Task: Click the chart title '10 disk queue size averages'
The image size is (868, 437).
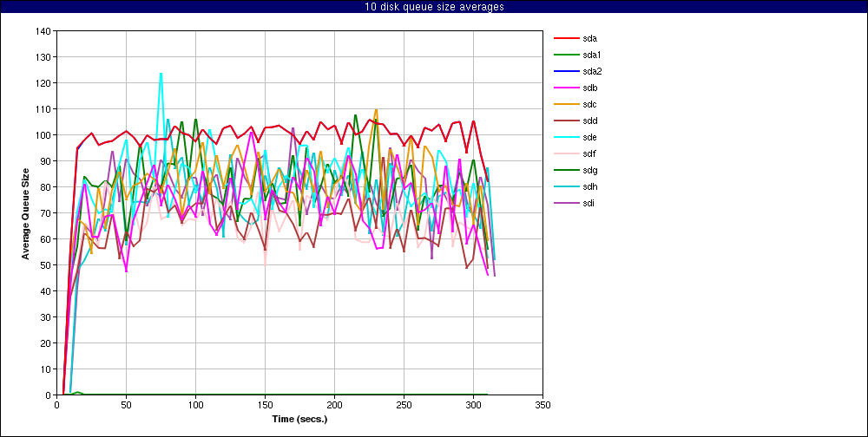Action: tap(434, 7)
